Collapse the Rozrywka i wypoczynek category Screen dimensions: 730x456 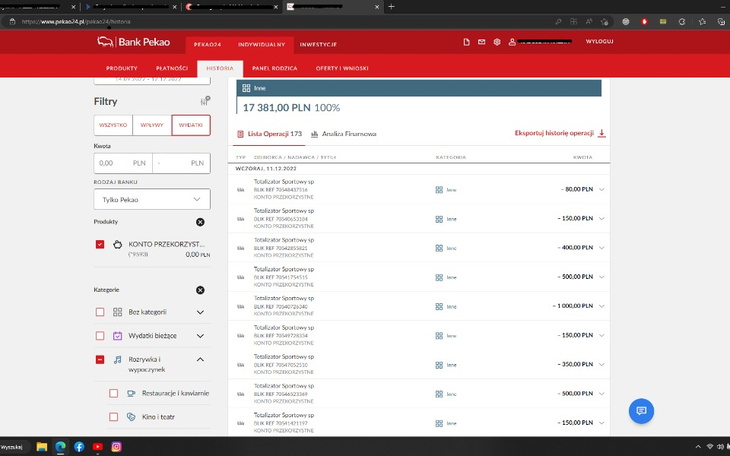[200, 360]
